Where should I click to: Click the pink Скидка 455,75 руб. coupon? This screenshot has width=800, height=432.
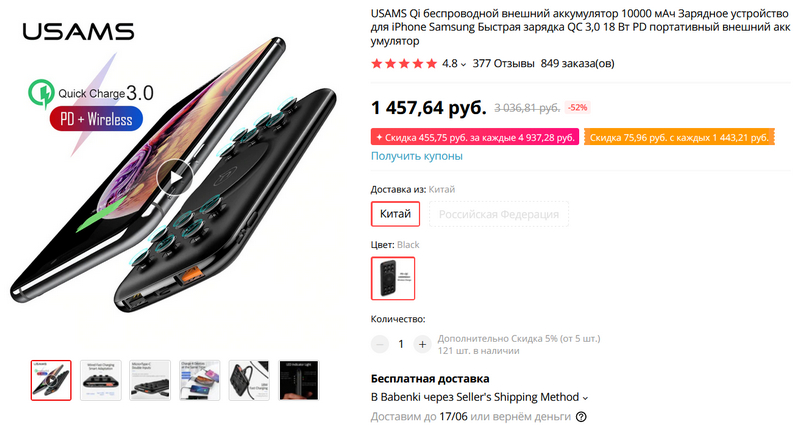(474, 137)
